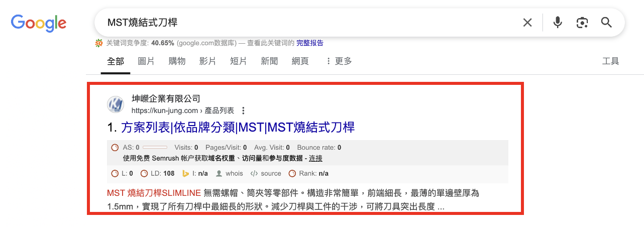Open the three-dot menu beside result URL
644x228 pixels.
point(244,110)
